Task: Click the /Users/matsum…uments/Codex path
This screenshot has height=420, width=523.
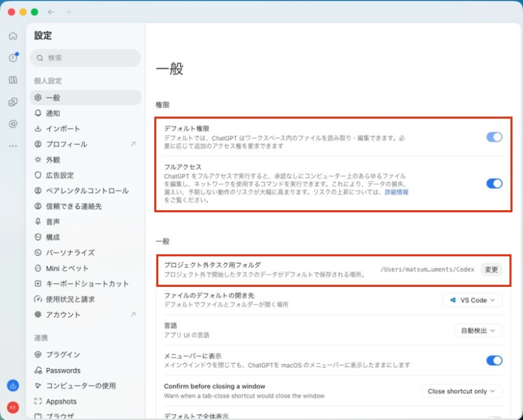Action: pos(427,269)
